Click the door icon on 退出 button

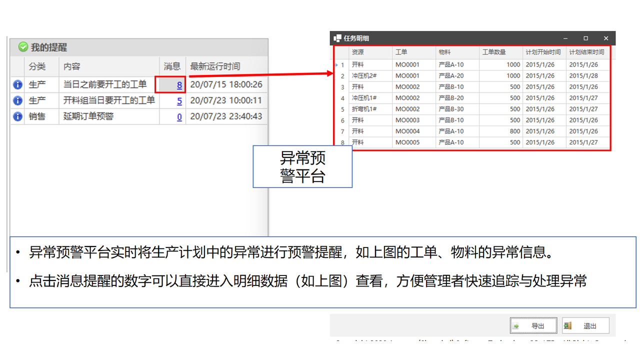[x=567, y=326]
